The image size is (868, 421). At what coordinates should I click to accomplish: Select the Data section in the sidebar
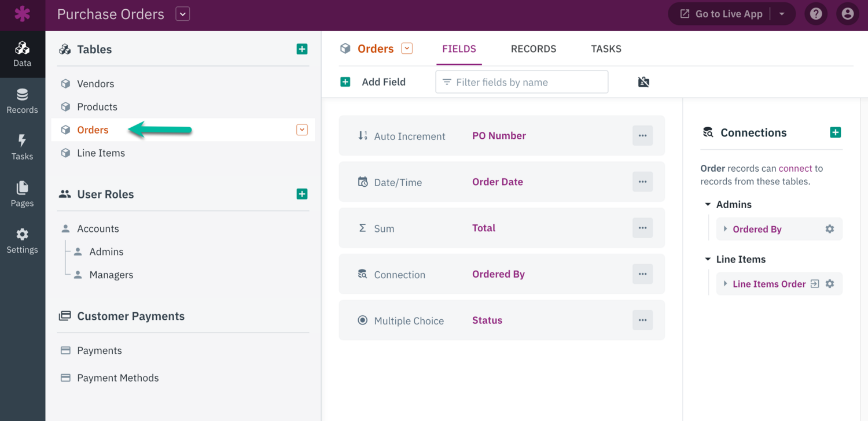[x=23, y=54]
